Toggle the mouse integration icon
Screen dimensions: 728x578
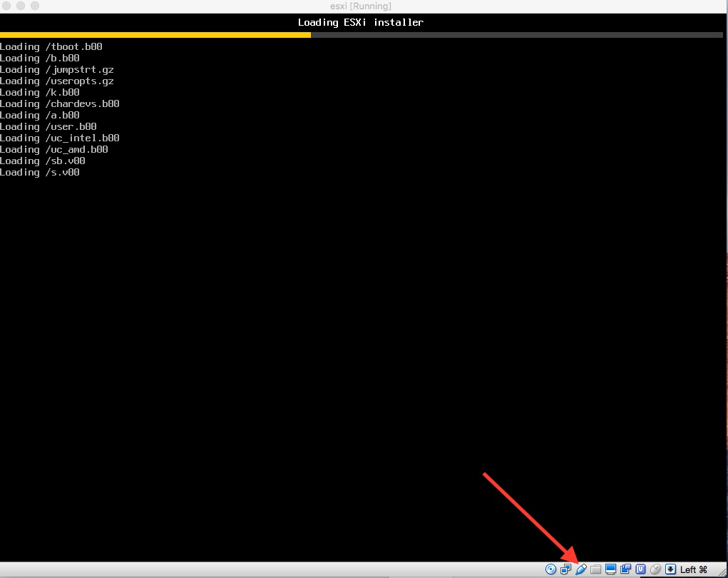(x=656, y=569)
